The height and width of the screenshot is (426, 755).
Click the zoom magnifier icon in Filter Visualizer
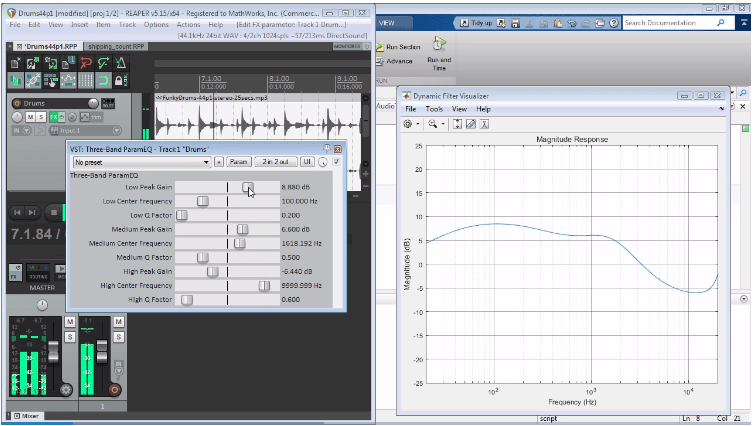tap(433, 123)
